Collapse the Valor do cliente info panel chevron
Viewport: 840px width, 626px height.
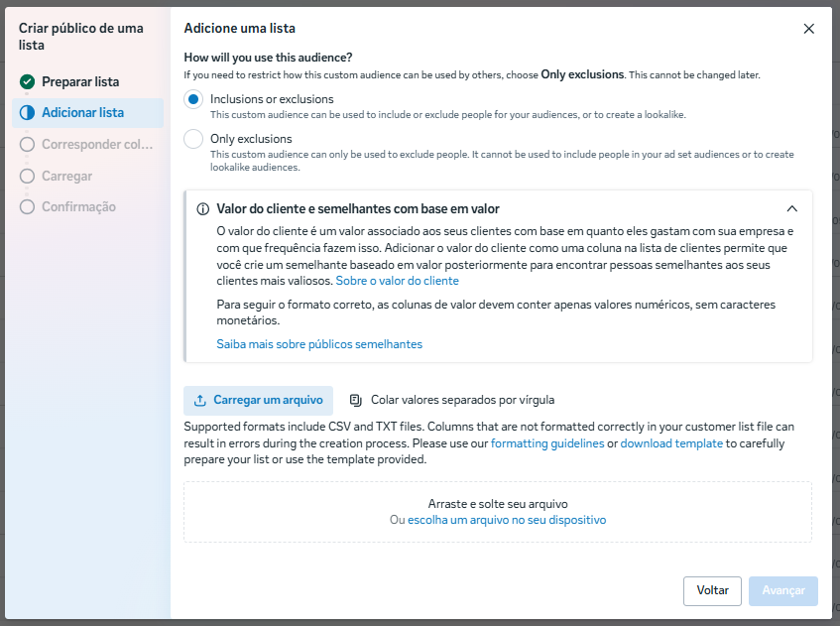point(791,209)
